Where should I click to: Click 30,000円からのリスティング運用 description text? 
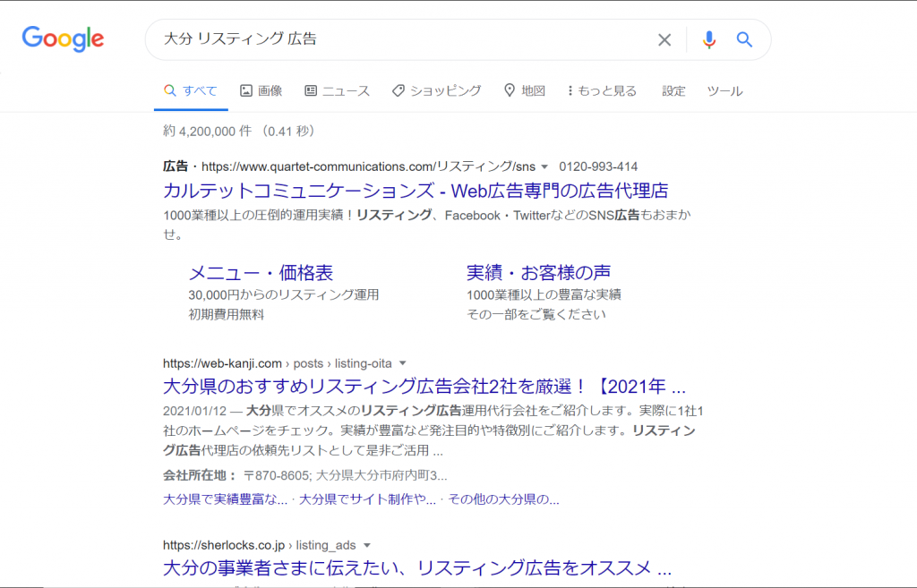coord(284,294)
